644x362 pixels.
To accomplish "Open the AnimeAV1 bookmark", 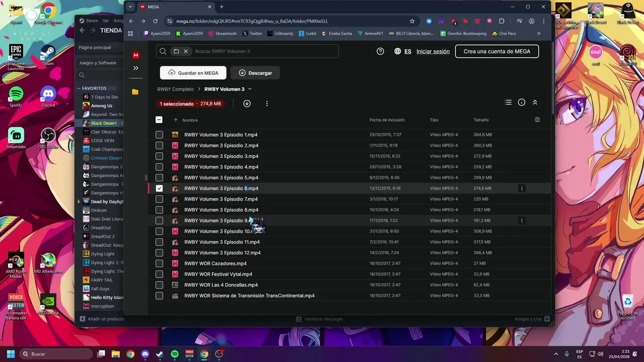I will click(370, 34).
